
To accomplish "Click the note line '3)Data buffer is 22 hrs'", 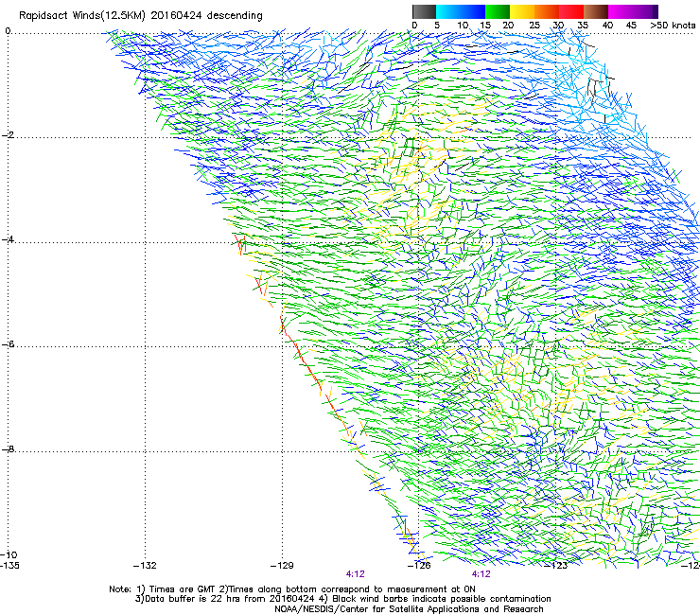I will tap(342, 599).
